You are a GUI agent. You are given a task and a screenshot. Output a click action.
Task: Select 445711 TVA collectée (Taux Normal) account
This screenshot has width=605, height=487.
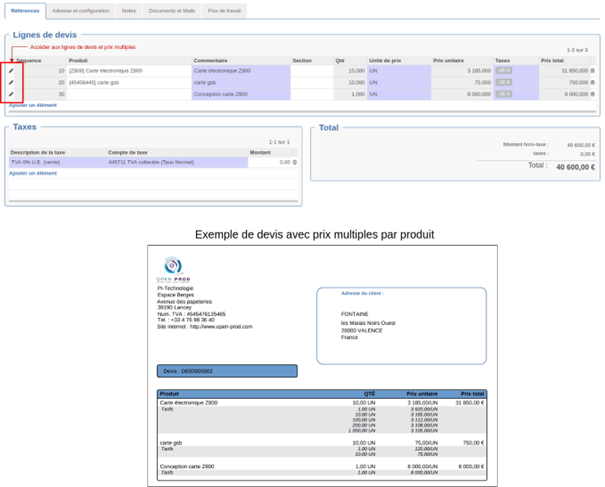151,162
